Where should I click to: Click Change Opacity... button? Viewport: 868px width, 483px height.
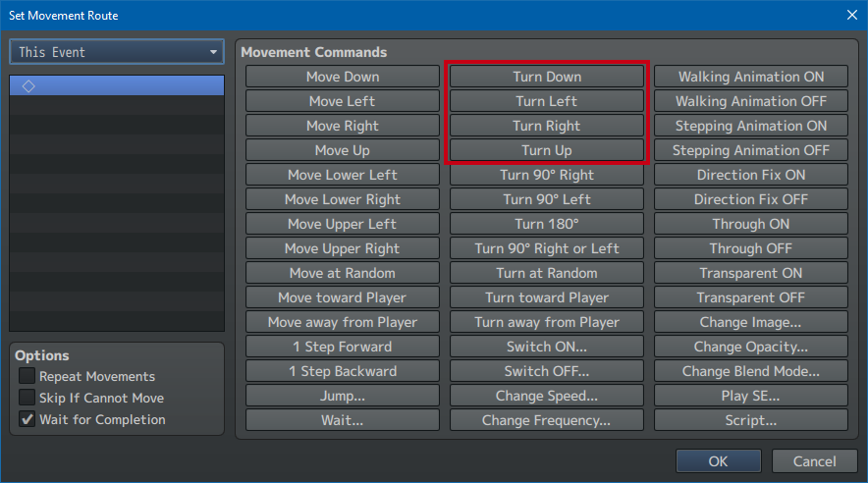[x=750, y=347]
